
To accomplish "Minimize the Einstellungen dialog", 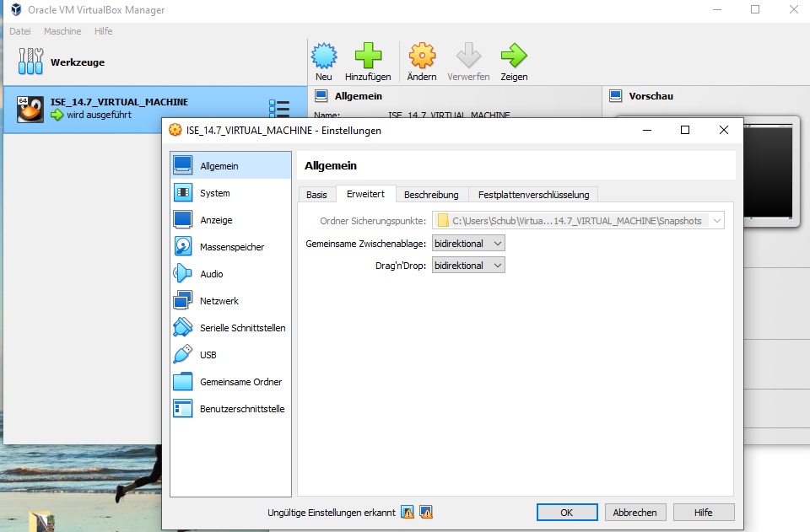I will pos(647,130).
